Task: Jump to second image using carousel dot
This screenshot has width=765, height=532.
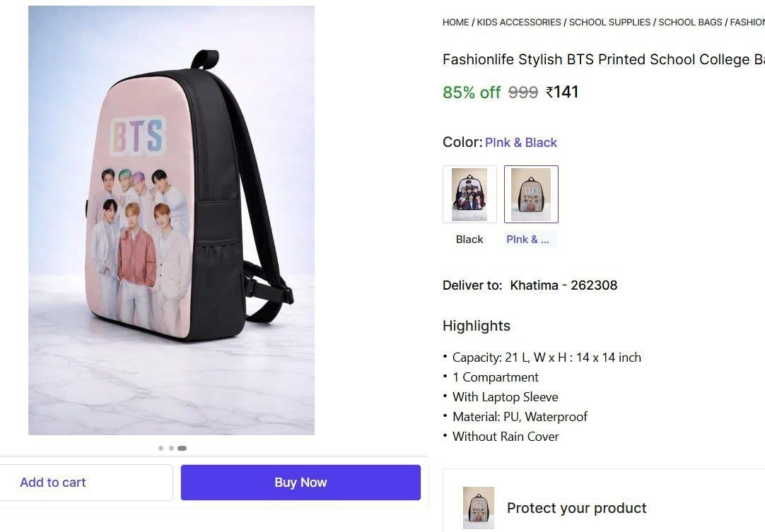Action: pos(171,448)
